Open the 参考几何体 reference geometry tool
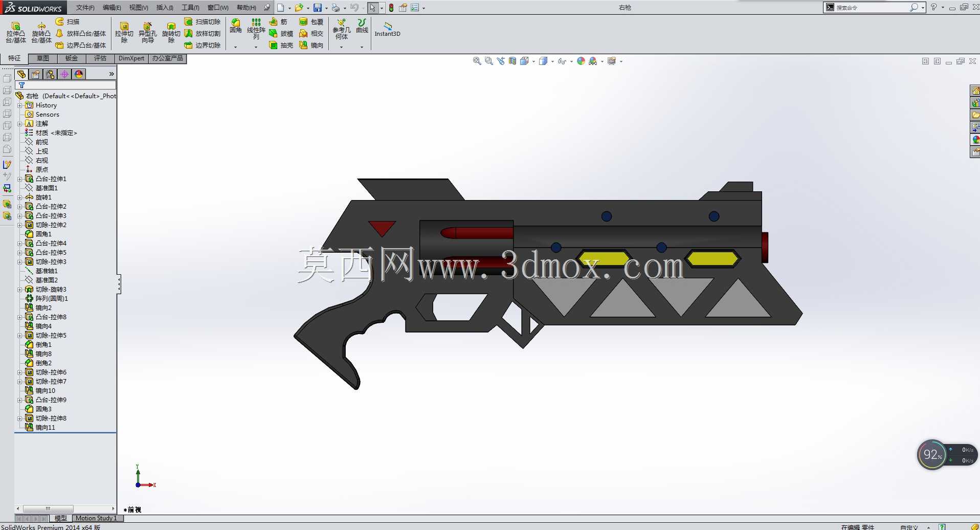The height and width of the screenshot is (530, 980). [342, 29]
